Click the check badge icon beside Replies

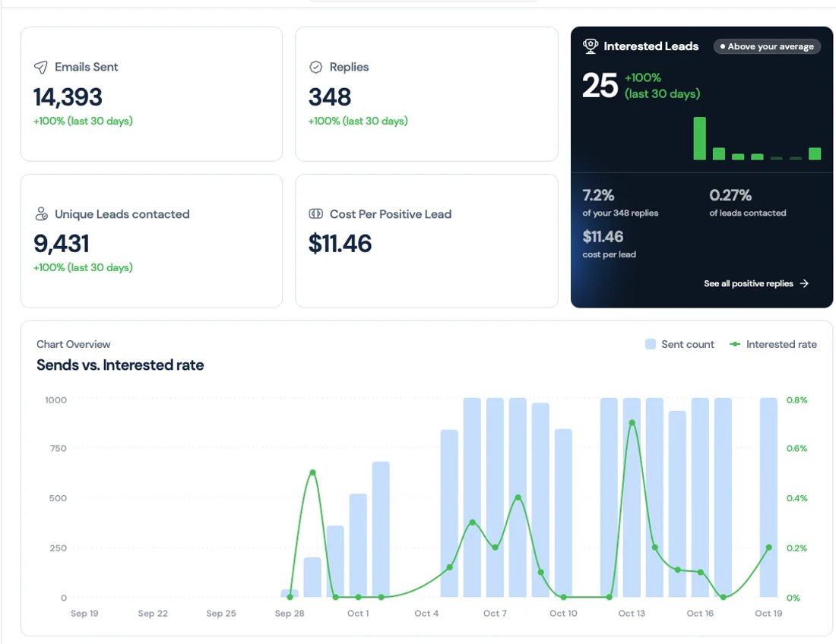315,67
